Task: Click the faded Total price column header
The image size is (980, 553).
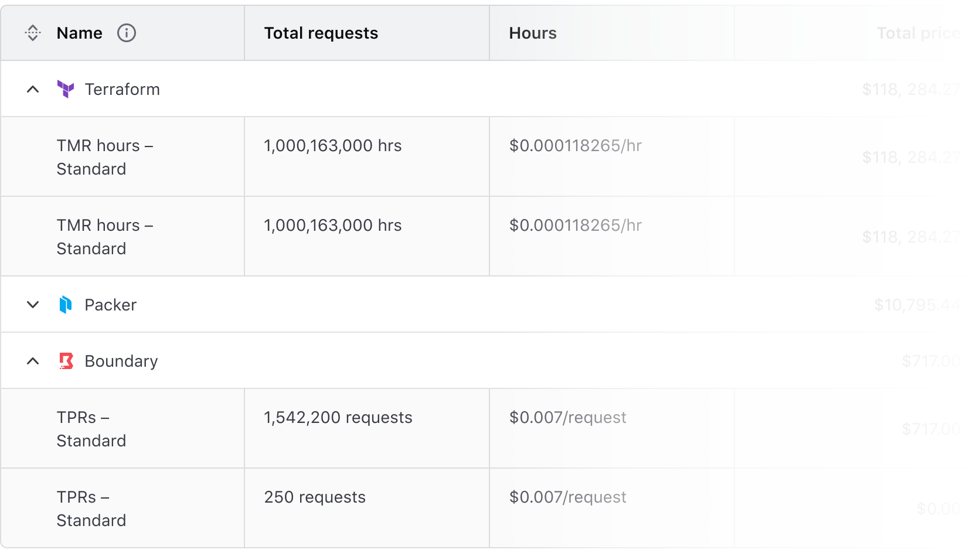Action: (917, 33)
